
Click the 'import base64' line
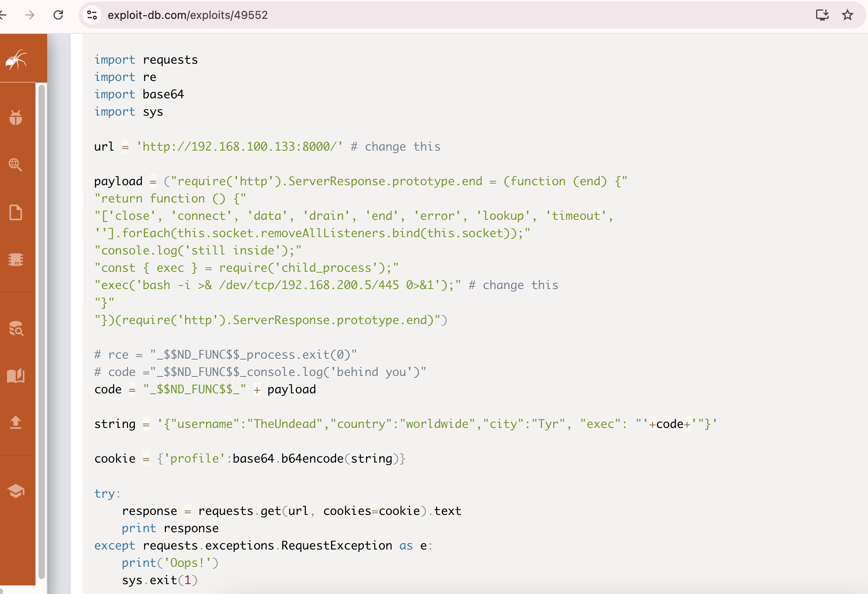139,94
